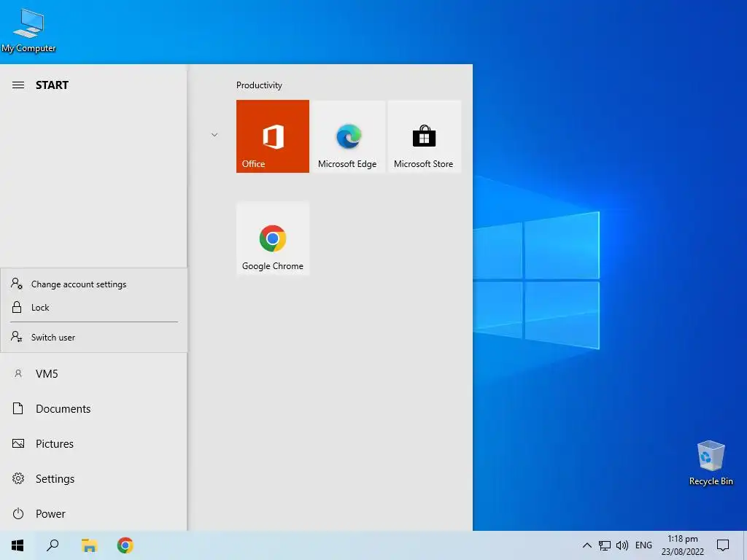
Task: Open the volume speaker icon
Action: point(622,545)
